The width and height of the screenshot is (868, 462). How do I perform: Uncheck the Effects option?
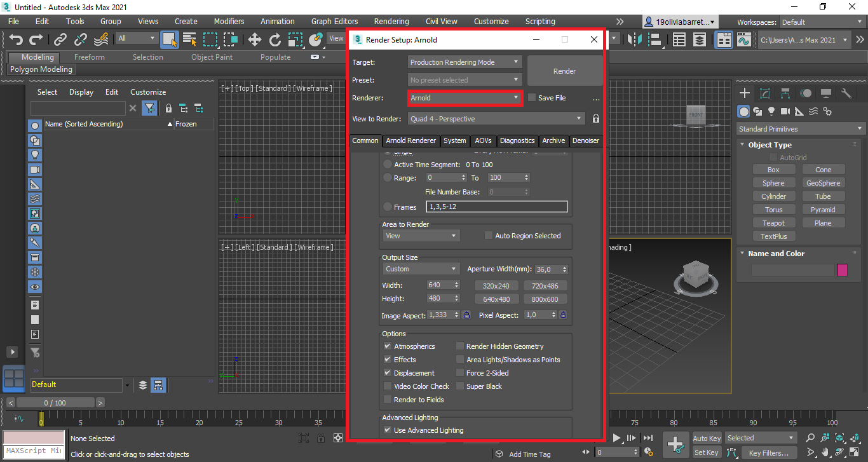click(x=388, y=360)
